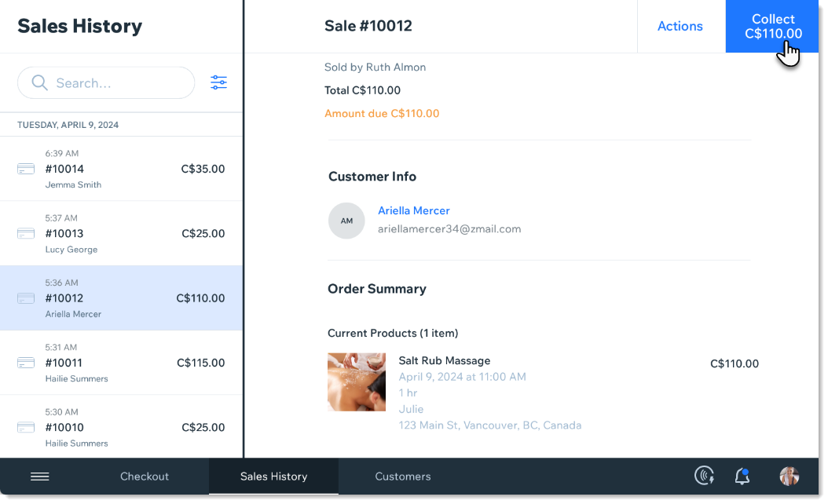Switch to the Checkout tab
Viewport: 828px width, 504px height.
(x=145, y=477)
